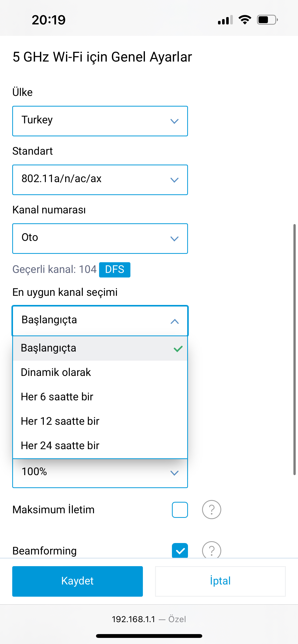Image resolution: width=298 pixels, height=644 pixels.
Task: Open the Ülke country dropdown
Action: (x=100, y=121)
